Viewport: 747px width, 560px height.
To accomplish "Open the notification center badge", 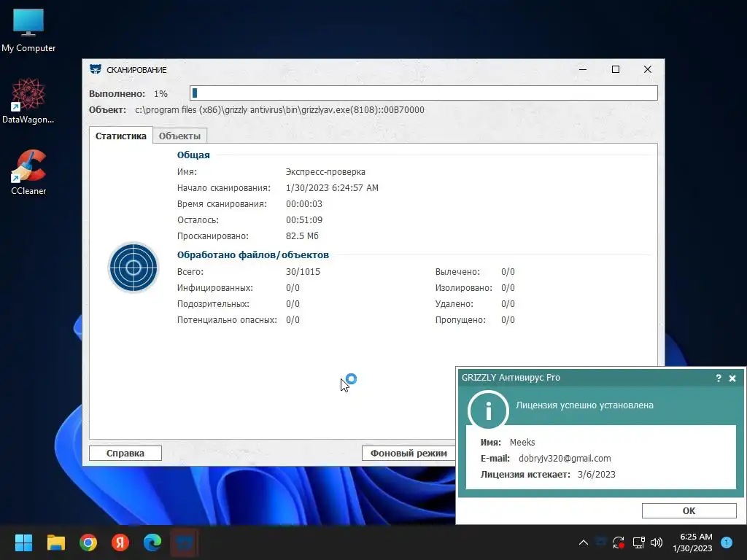I will [x=727, y=542].
